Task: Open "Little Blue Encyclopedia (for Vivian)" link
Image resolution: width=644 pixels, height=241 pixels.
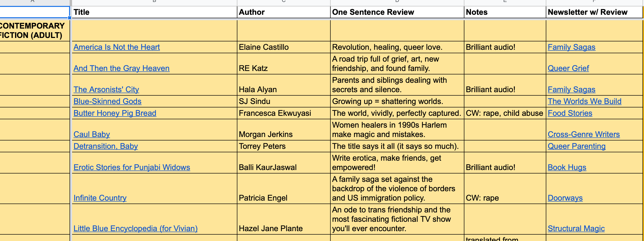Action: click(x=135, y=228)
